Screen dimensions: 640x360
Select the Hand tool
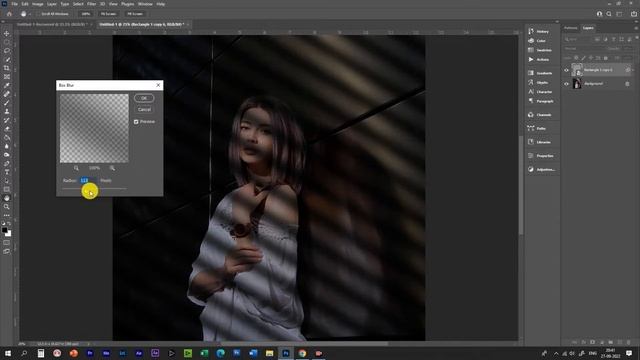pos(7,198)
